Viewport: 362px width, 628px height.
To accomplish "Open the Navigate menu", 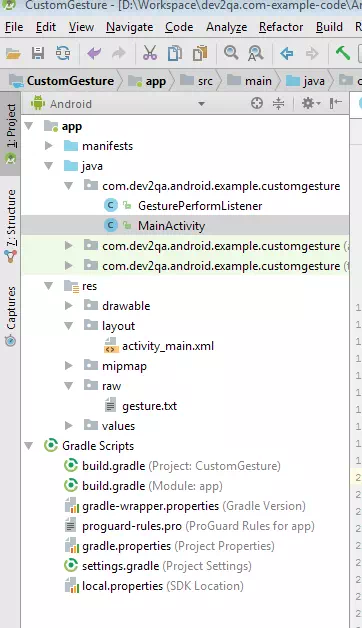I will click(x=129, y=27).
